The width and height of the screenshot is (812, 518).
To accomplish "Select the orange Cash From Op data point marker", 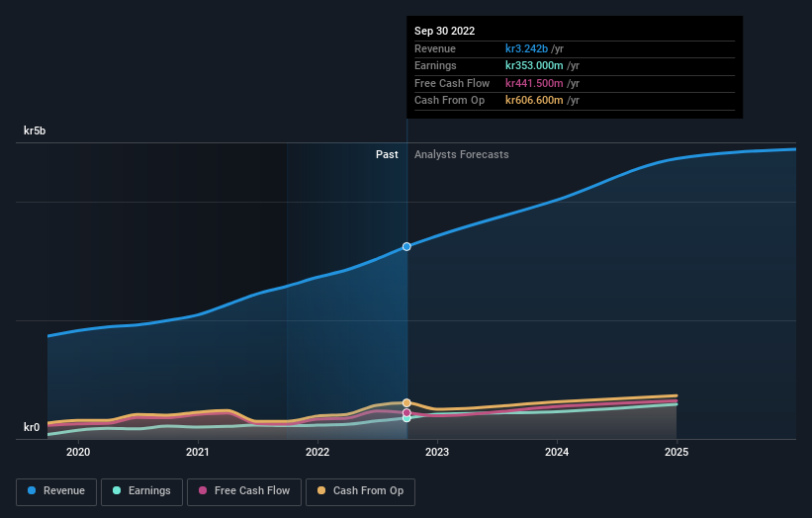I will [x=406, y=402].
